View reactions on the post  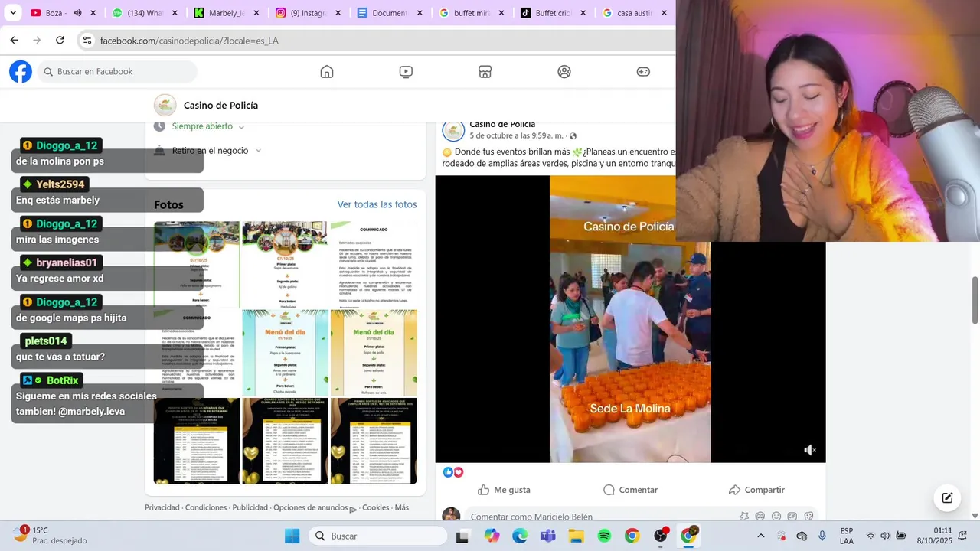tap(453, 472)
